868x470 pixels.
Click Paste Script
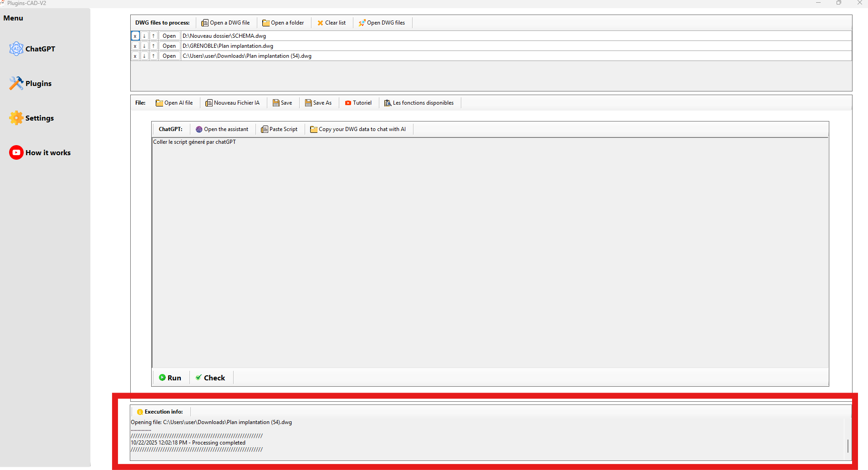pos(279,129)
